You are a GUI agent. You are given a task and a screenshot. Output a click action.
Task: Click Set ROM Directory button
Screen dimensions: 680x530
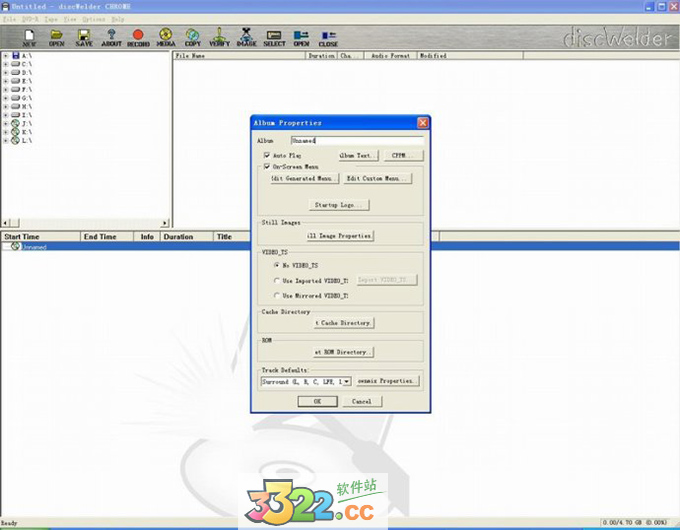[343, 352]
